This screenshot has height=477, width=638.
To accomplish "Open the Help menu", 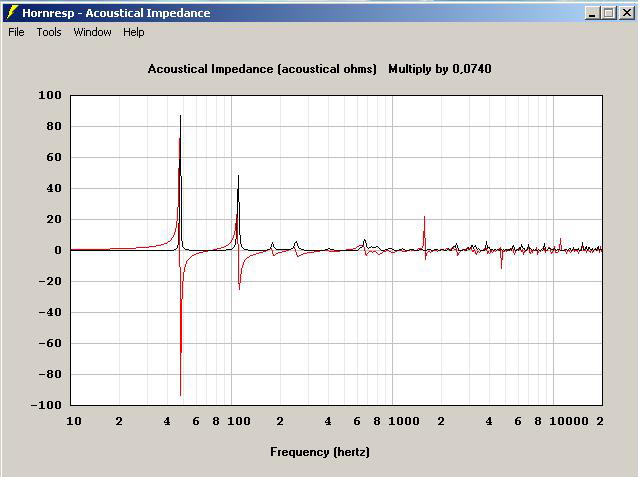I will 133,32.
